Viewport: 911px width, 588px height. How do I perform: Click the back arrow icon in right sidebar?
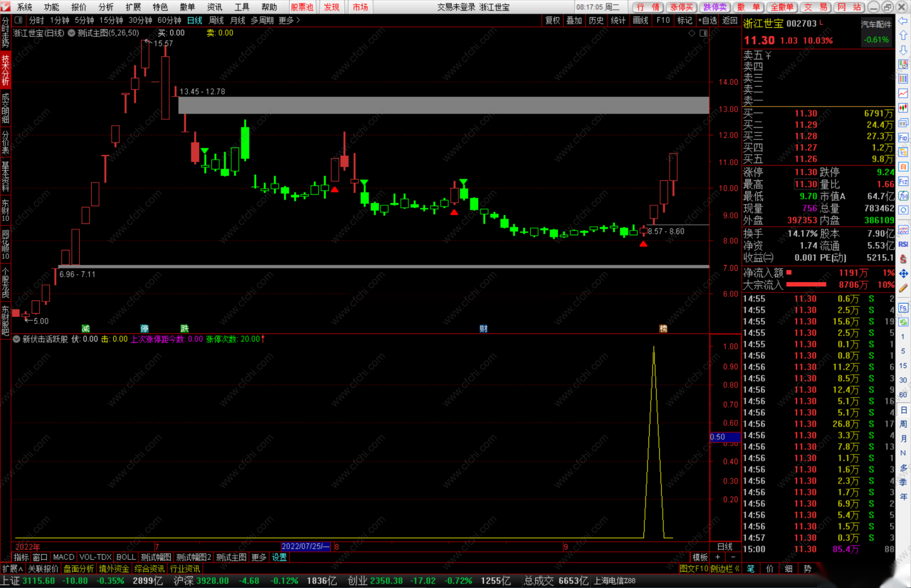pos(903,21)
